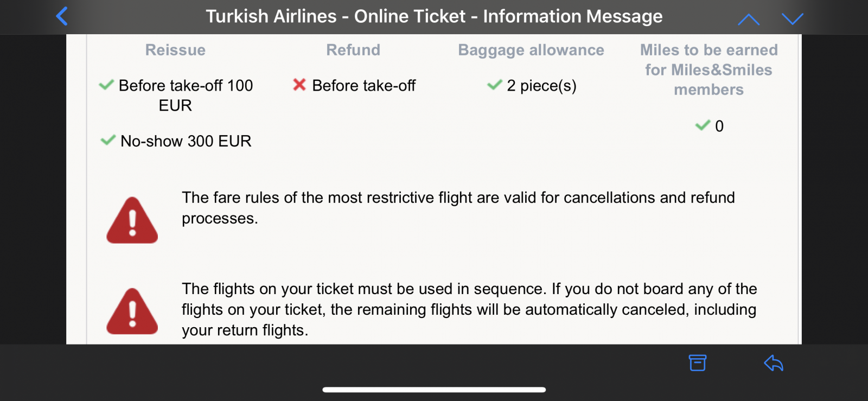Tap the iOS home indicator bar
868x401 pixels.
pyautogui.click(x=434, y=389)
